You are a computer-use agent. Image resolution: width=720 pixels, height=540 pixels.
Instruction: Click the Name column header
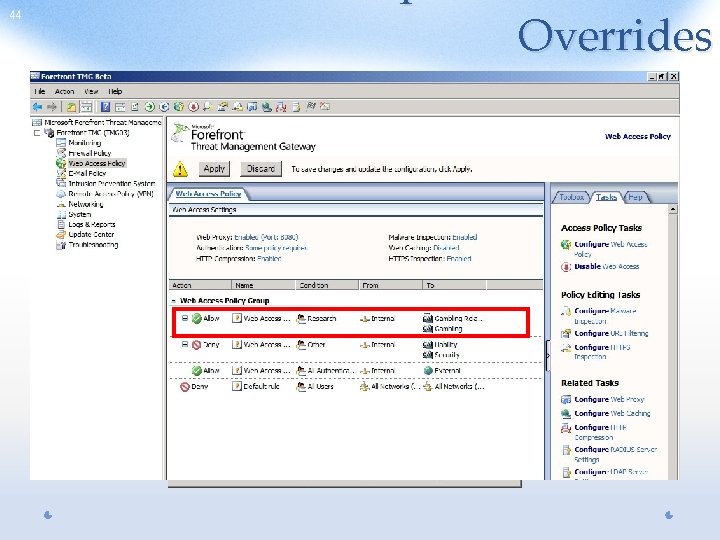pos(263,285)
